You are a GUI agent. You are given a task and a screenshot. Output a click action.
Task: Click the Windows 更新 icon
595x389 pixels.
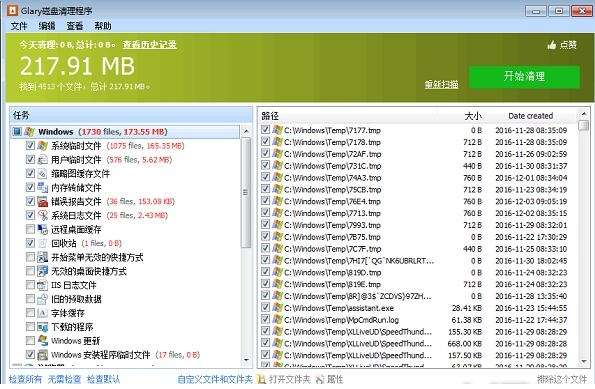pos(42,341)
